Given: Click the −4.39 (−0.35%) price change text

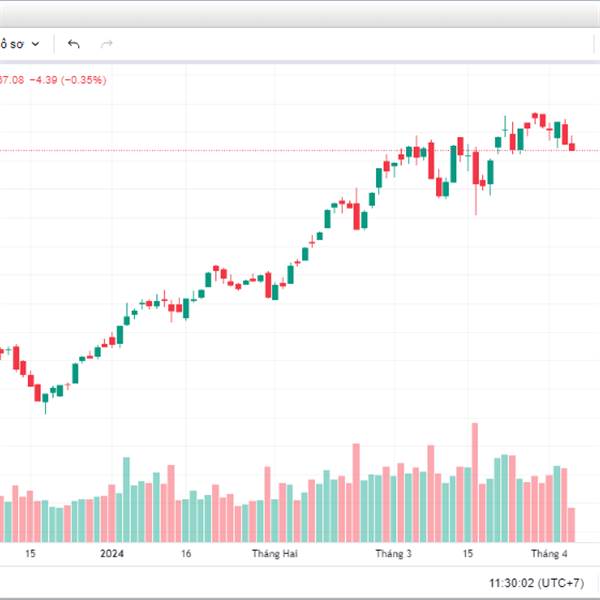Looking at the screenshot, I should pos(68,80).
